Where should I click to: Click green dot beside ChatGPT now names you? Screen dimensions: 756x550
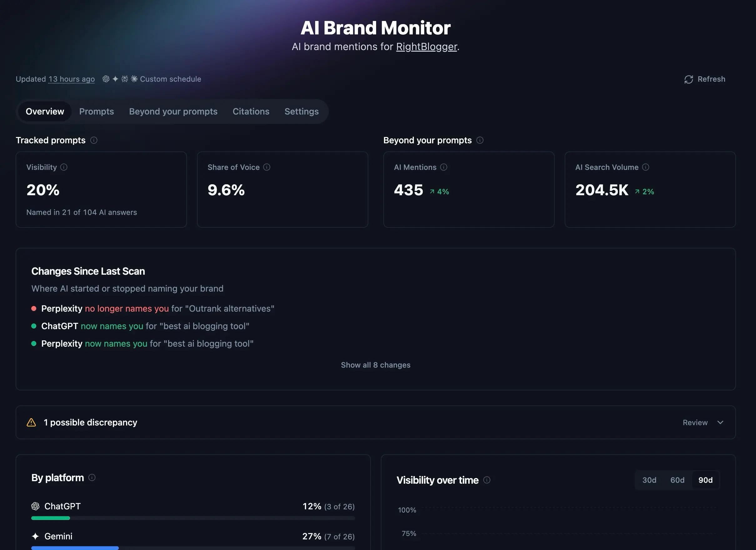[x=34, y=326]
